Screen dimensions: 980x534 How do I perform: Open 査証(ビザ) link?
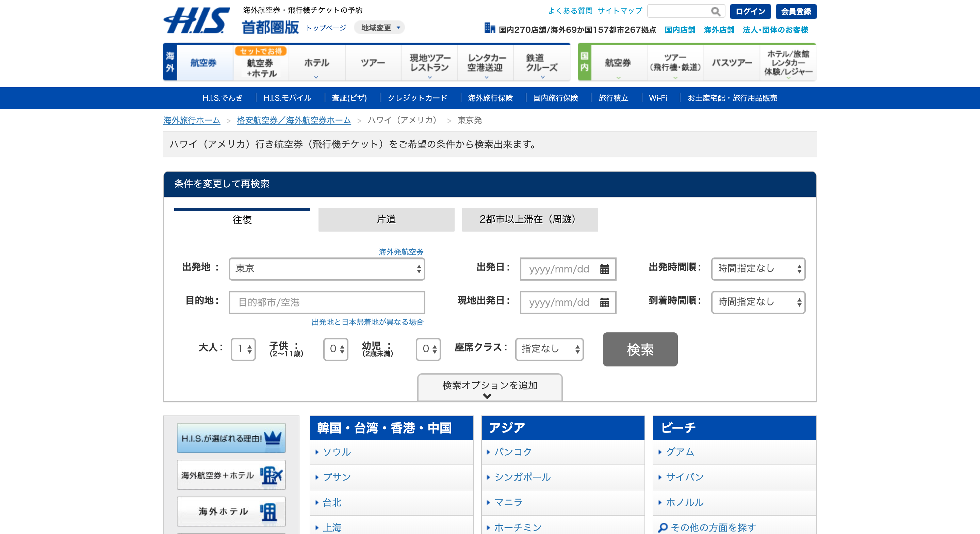tap(349, 98)
